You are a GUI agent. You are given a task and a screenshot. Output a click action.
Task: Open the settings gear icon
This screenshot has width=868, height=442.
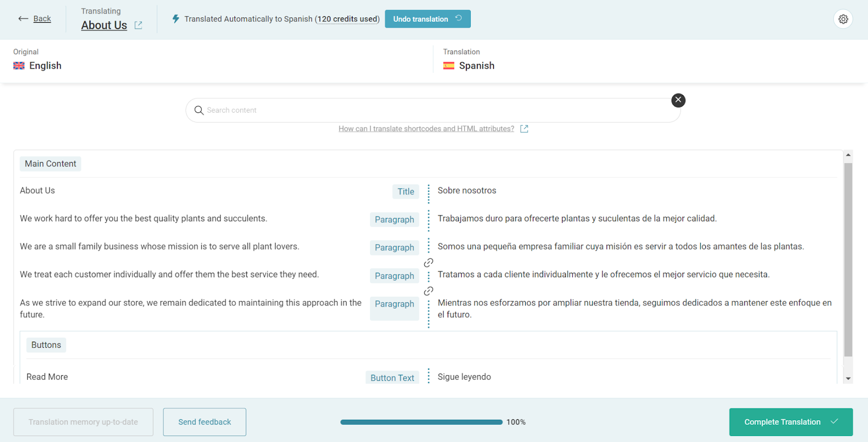[x=843, y=19]
